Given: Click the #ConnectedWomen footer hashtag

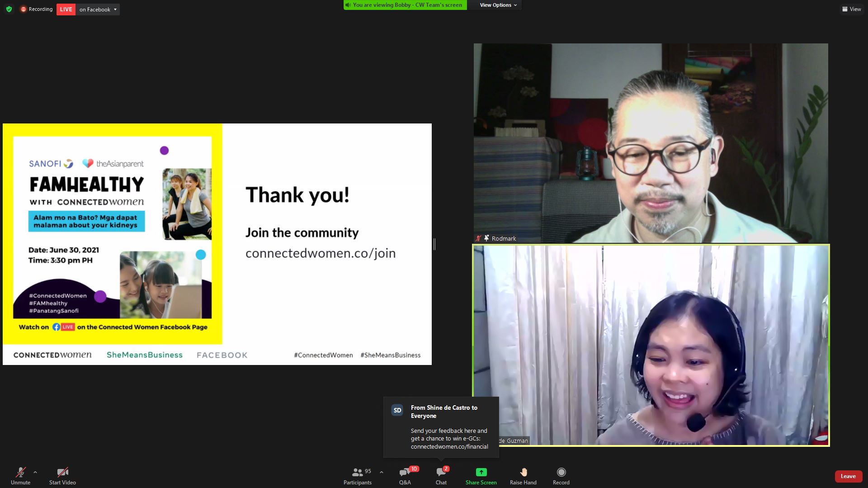Looking at the screenshot, I should point(323,355).
